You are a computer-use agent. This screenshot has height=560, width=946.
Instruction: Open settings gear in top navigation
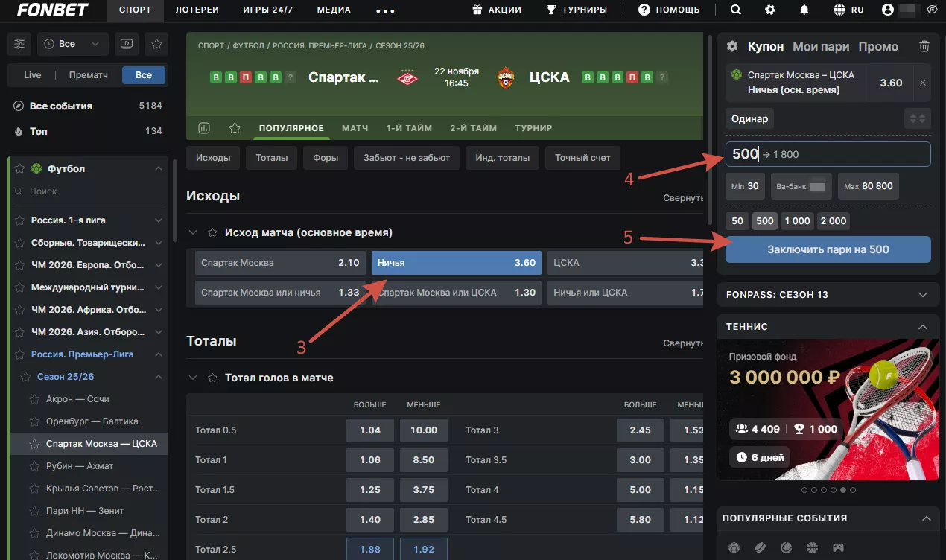tap(770, 10)
